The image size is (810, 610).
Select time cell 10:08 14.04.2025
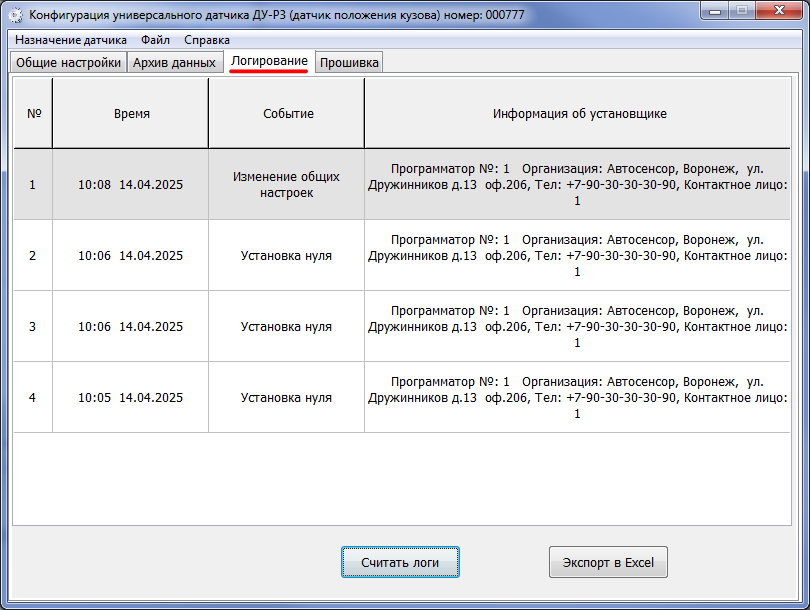point(131,184)
